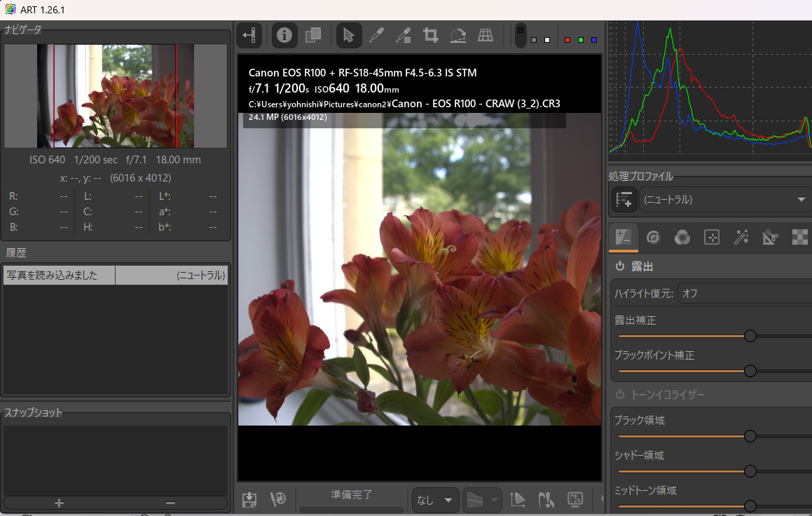Toggle the image info overlay button
This screenshot has height=516, width=812.
click(284, 35)
